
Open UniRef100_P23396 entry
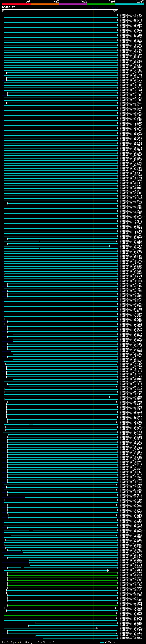tap(131, 161)
